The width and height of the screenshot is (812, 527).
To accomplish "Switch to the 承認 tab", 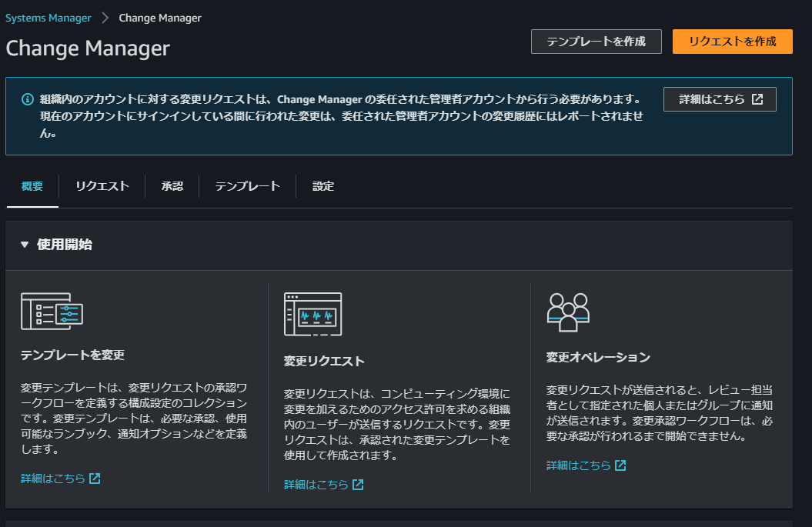I will pos(172,186).
